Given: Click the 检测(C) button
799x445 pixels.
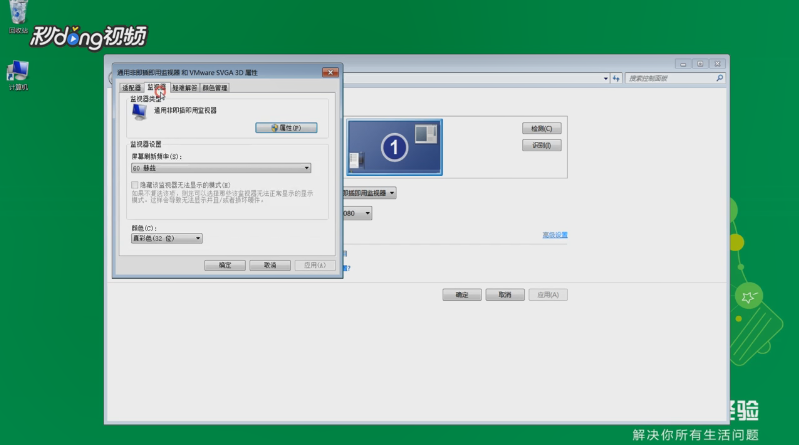Looking at the screenshot, I should tap(542, 128).
